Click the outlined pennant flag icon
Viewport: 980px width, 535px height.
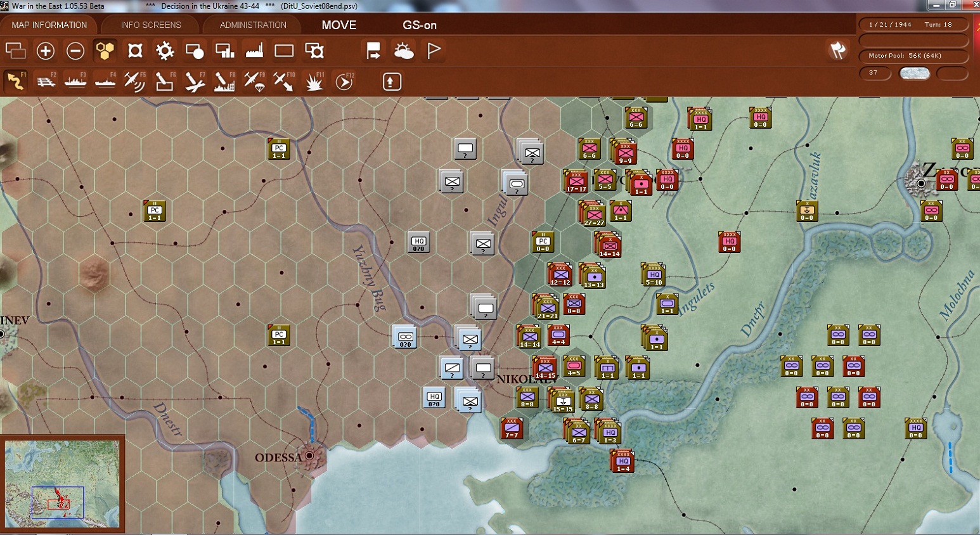click(434, 51)
